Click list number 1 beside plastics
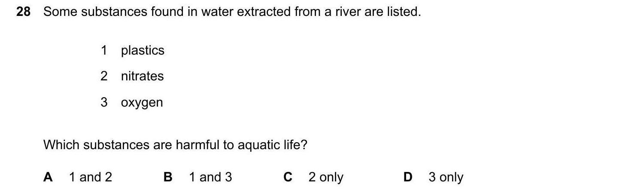This screenshot has height=193, width=644. pos(104,50)
